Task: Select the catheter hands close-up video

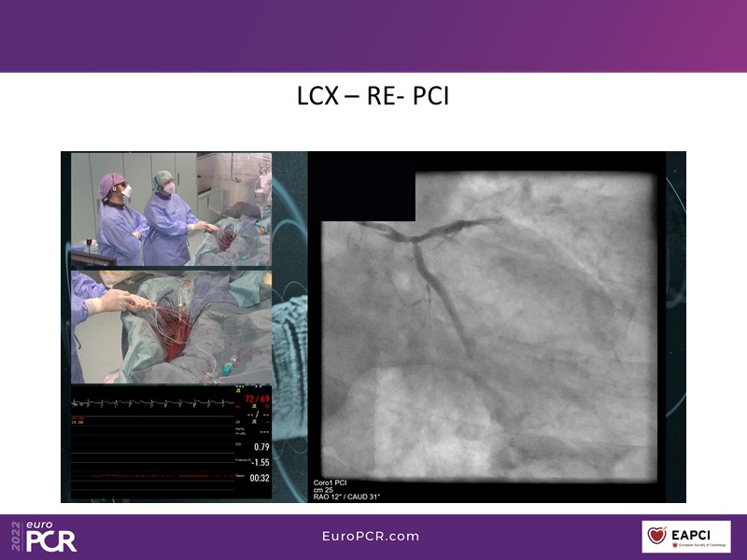Action: tap(171, 326)
